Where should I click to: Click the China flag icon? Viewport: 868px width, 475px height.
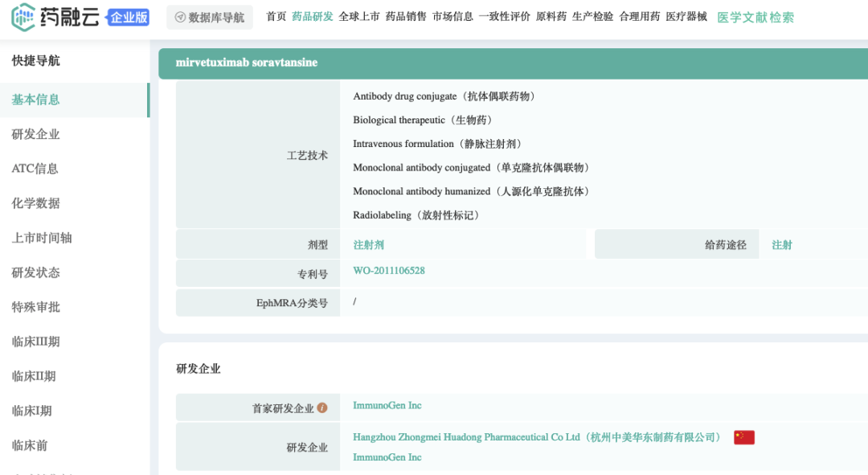coord(743,437)
